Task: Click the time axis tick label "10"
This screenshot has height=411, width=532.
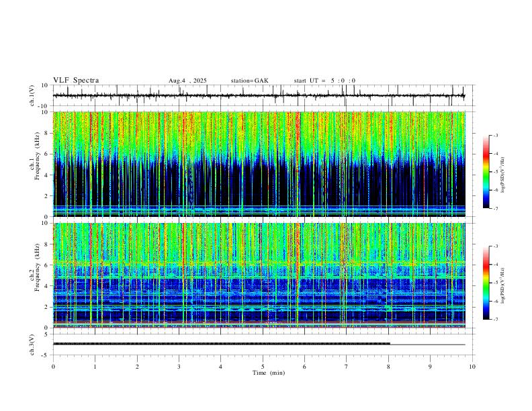Action: click(472, 367)
